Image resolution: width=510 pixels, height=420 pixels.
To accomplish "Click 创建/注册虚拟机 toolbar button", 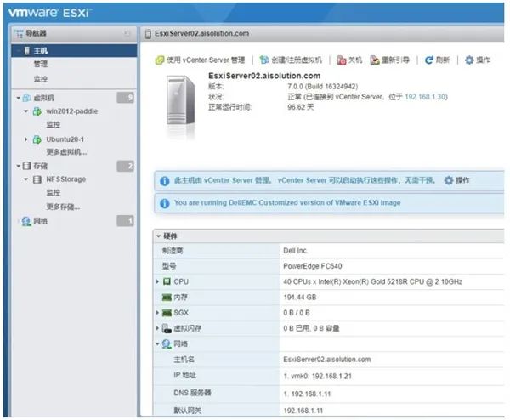I will tap(291, 60).
